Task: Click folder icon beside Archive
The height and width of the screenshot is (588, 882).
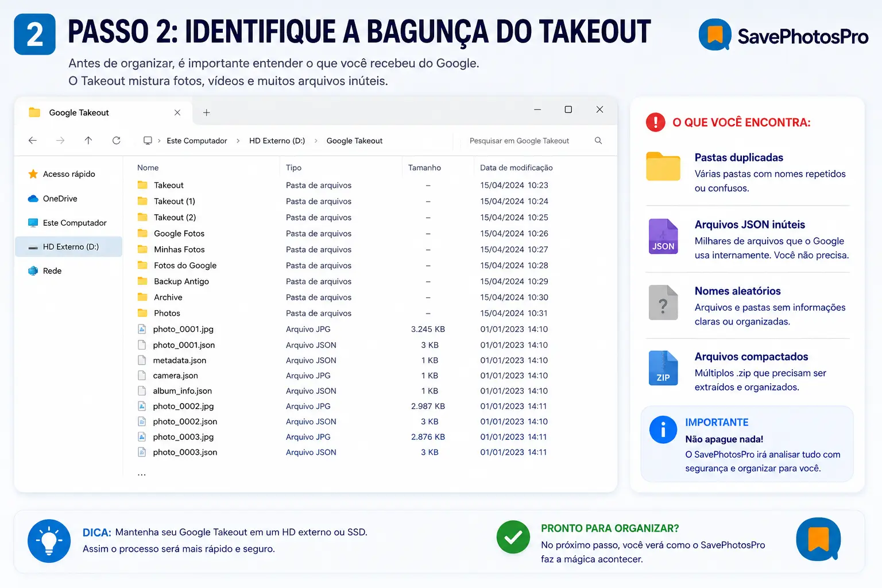Action: [142, 297]
